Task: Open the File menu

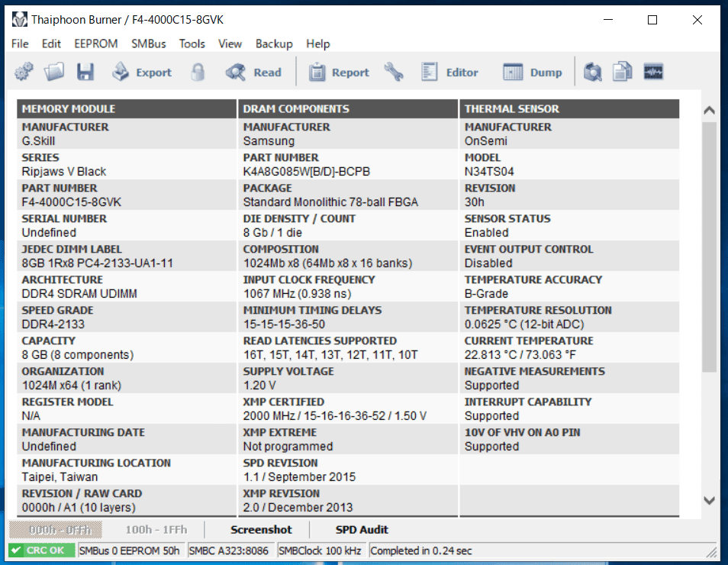Action: (20, 44)
